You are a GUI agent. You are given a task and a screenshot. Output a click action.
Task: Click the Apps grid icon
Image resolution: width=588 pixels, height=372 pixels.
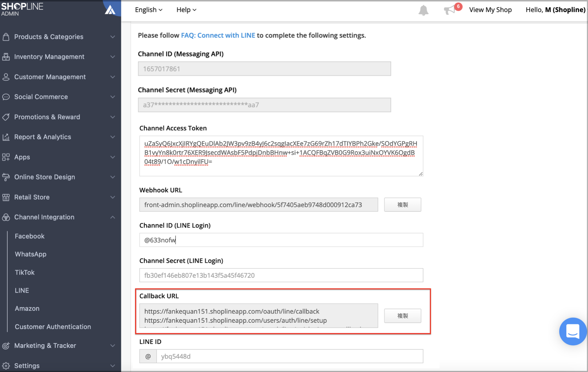pyautogui.click(x=6, y=157)
